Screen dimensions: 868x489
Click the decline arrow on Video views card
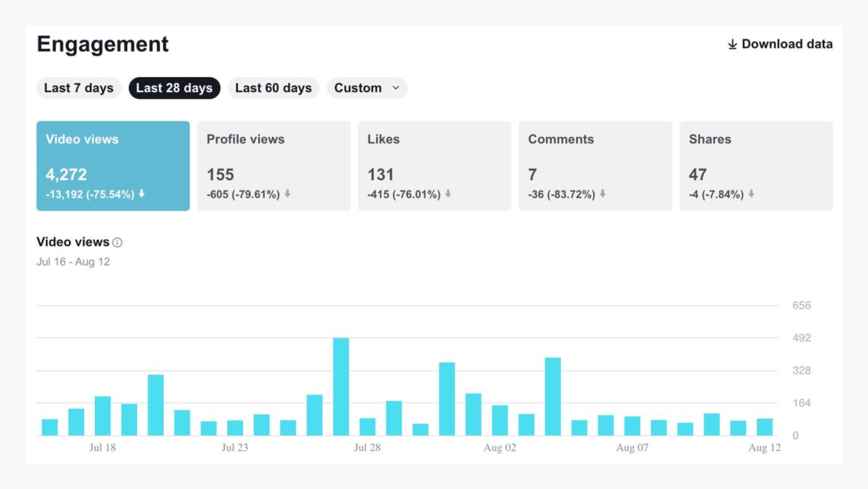[x=142, y=193]
